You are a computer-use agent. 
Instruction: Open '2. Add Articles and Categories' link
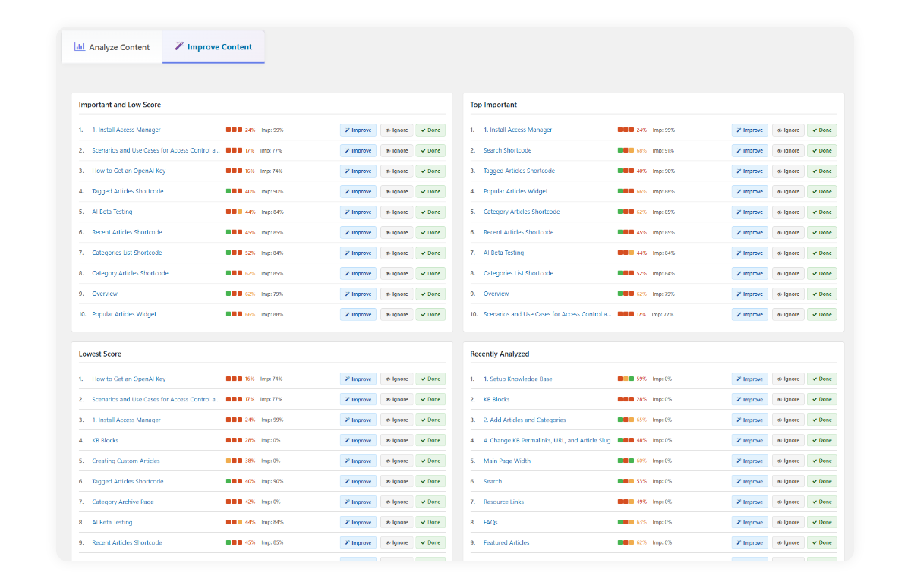(x=525, y=420)
